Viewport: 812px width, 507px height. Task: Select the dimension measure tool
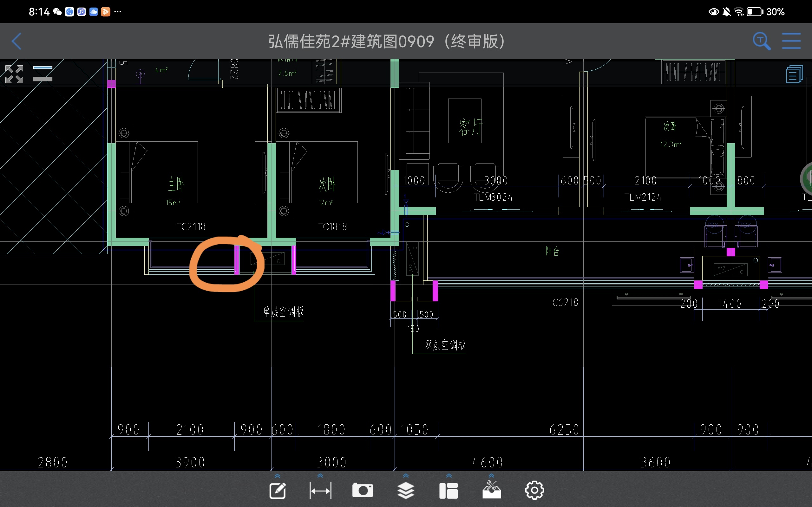click(x=320, y=491)
